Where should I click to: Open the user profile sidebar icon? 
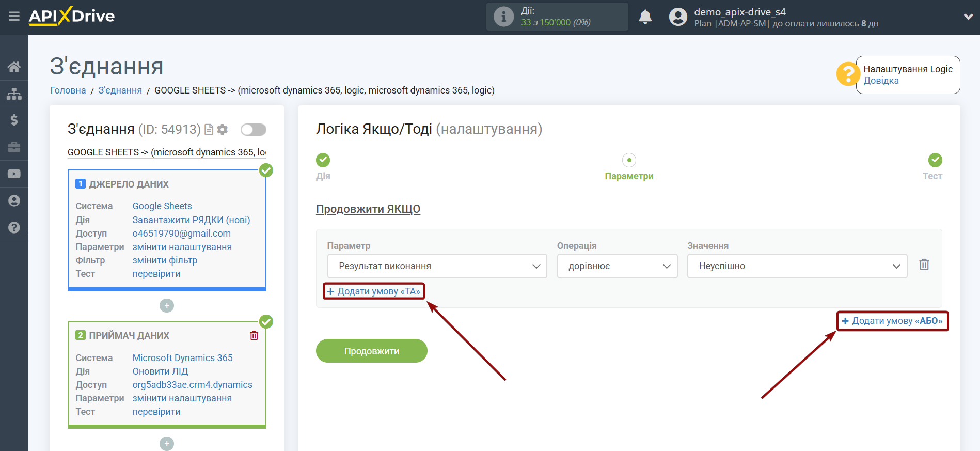click(x=14, y=201)
